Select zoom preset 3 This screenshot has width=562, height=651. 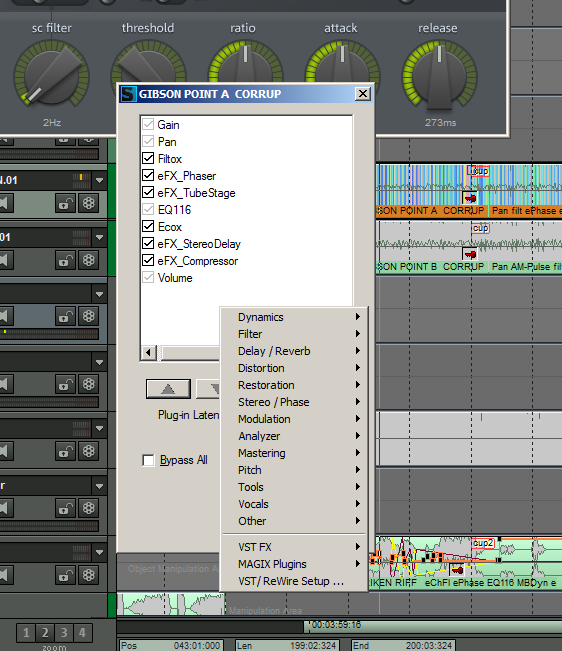(x=64, y=633)
